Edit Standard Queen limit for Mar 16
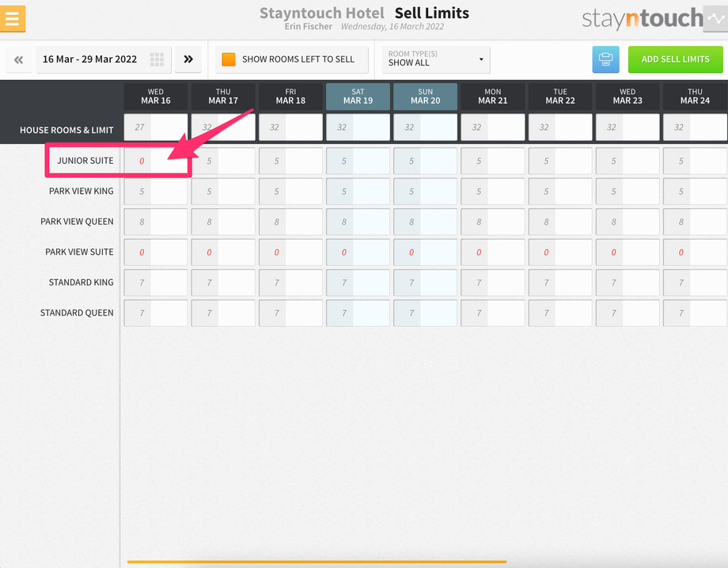 [169, 312]
